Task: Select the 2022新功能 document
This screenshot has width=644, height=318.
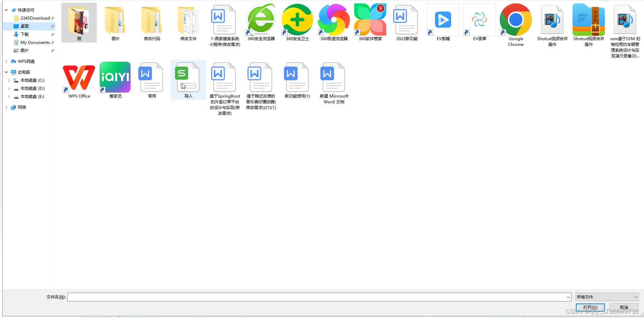Action: coord(407,23)
